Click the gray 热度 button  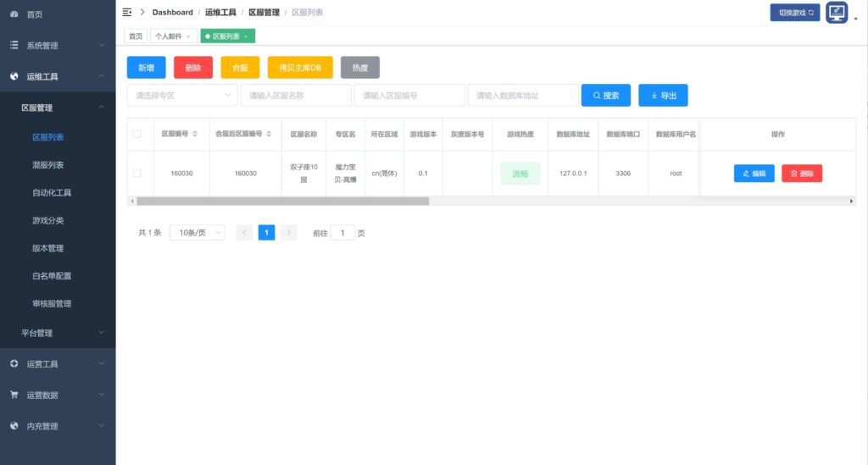360,68
